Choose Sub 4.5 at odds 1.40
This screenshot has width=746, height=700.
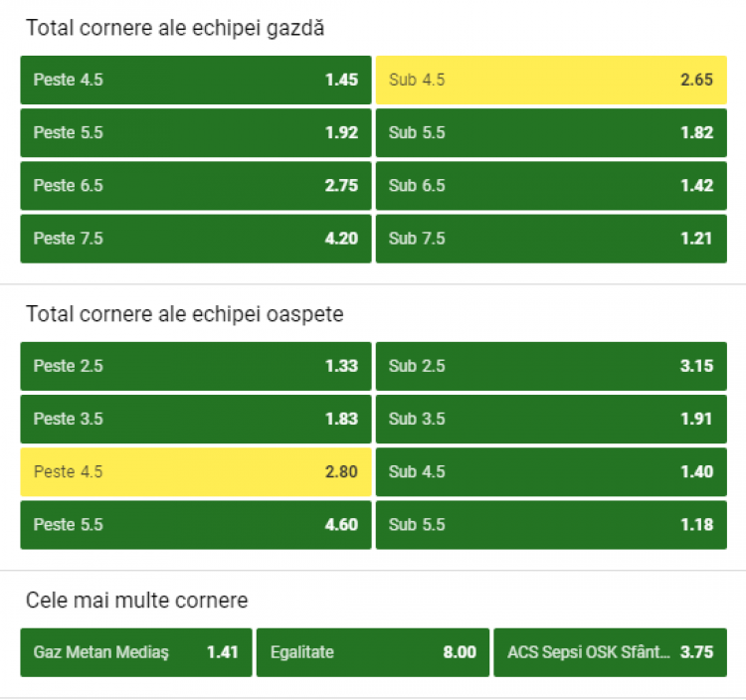tap(551, 472)
